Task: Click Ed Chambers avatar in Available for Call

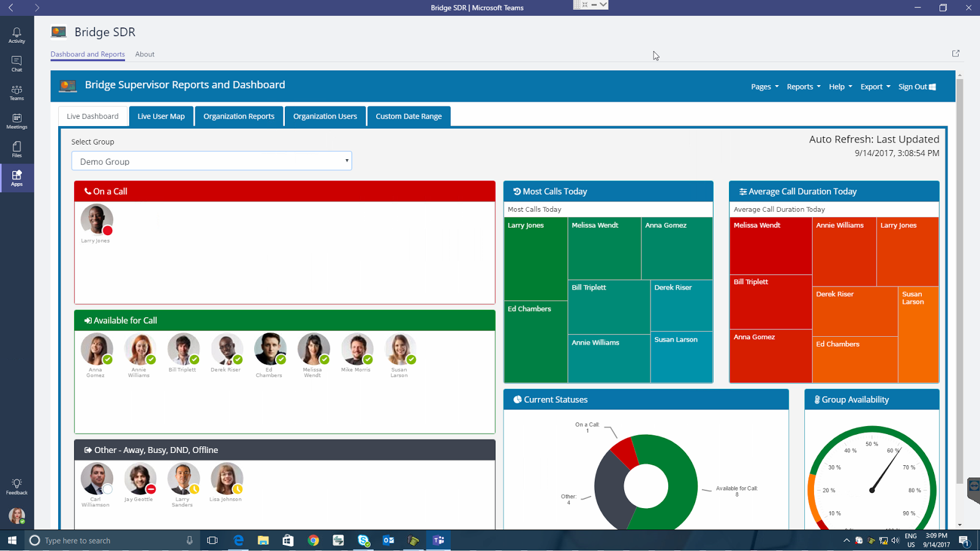Action: pos(270,349)
